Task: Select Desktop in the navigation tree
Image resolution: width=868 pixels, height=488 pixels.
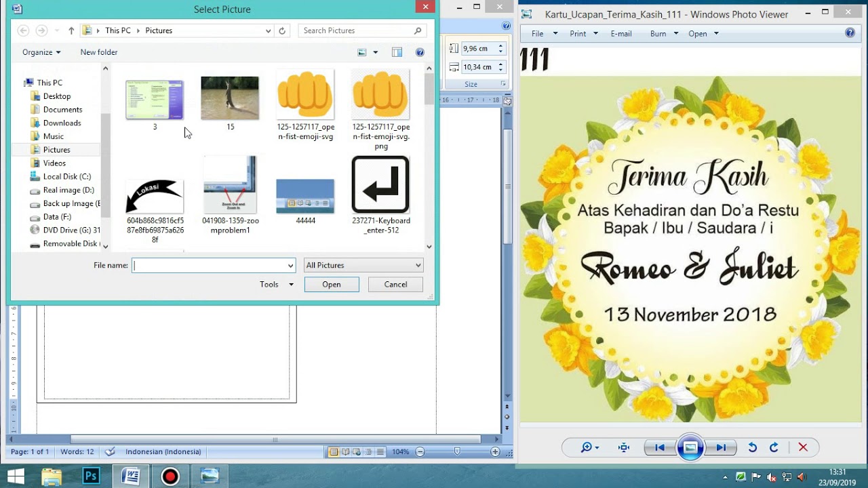Action: tap(57, 96)
